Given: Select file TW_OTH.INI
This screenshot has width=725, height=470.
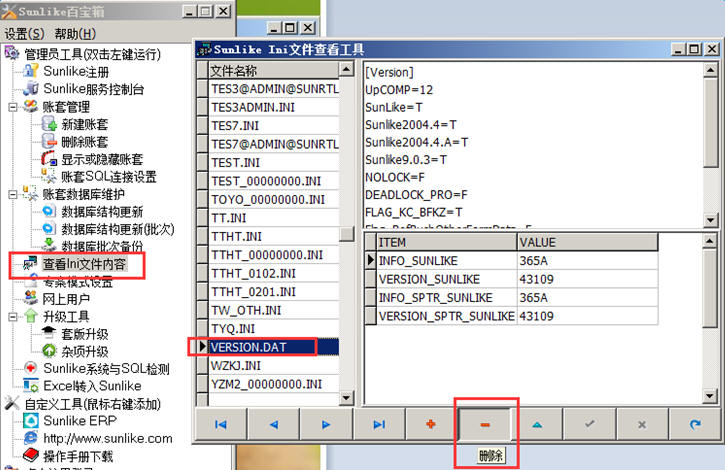Looking at the screenshot, I should [x=274, y=310].
